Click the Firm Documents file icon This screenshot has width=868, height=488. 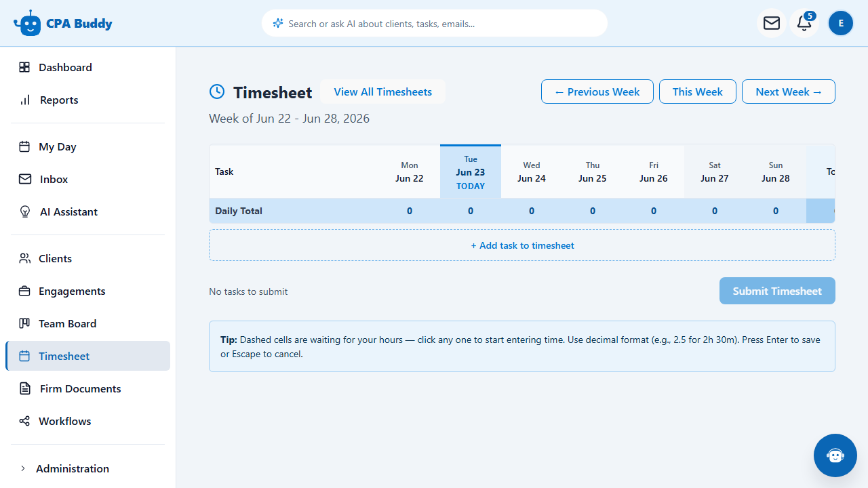coord(25,388)
